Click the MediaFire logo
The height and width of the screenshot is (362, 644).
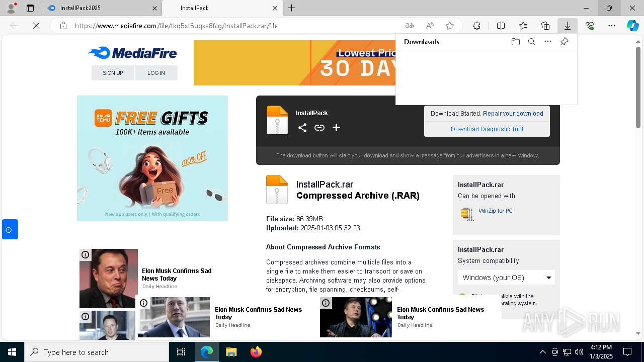point(132,53)
